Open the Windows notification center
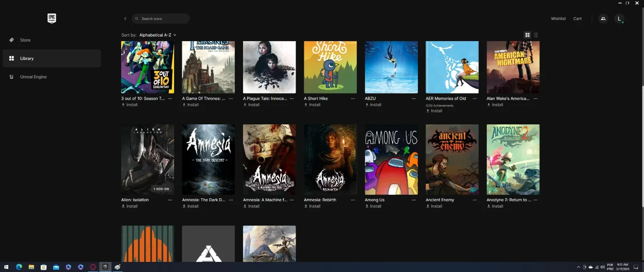The width and height of the screenshot is (644, 272). [636, 267]
